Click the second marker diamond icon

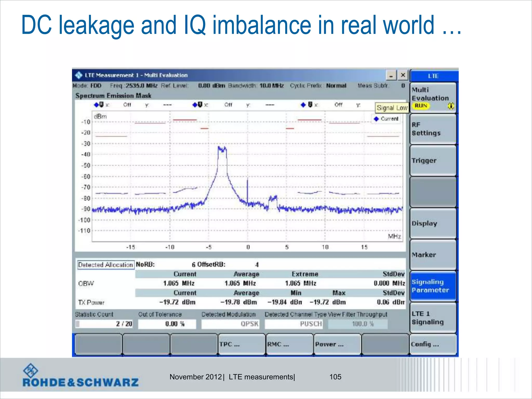[x=195, y=105]
